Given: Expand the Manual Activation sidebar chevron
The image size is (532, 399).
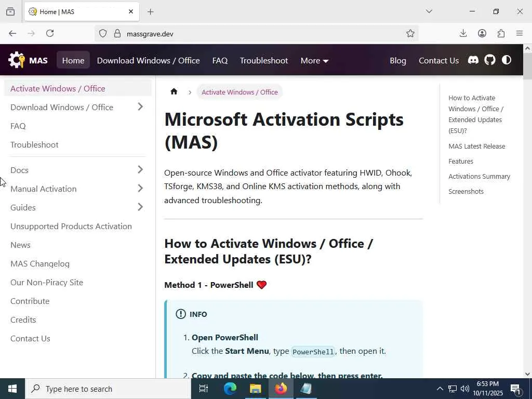Looking at the screenshot, I should [x=140, y=188].
